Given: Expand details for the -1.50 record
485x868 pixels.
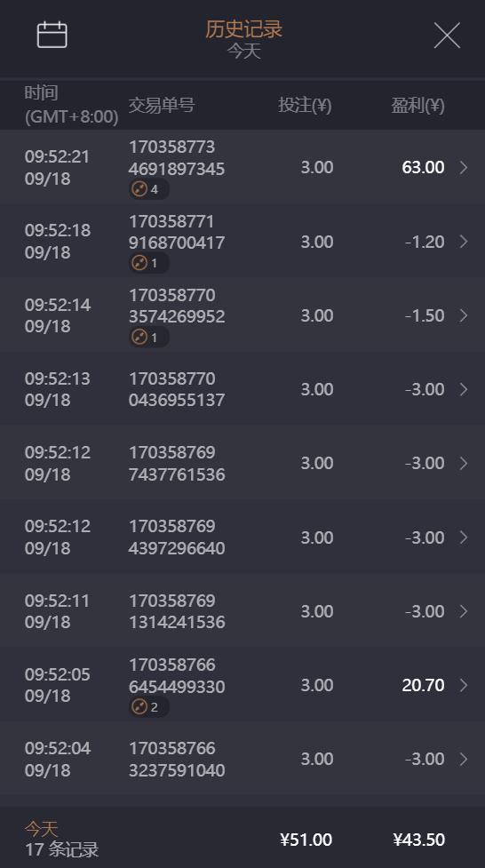Looking at the screenshot, I should click(464, 315).
